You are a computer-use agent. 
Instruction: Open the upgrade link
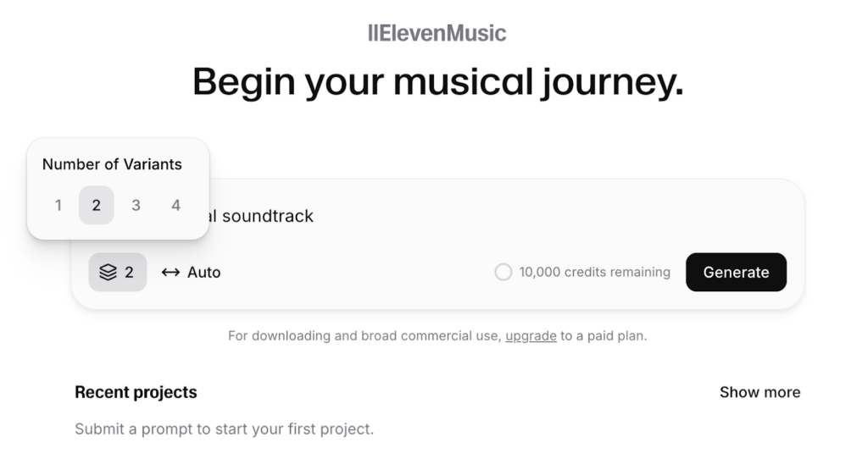(531, 335)
